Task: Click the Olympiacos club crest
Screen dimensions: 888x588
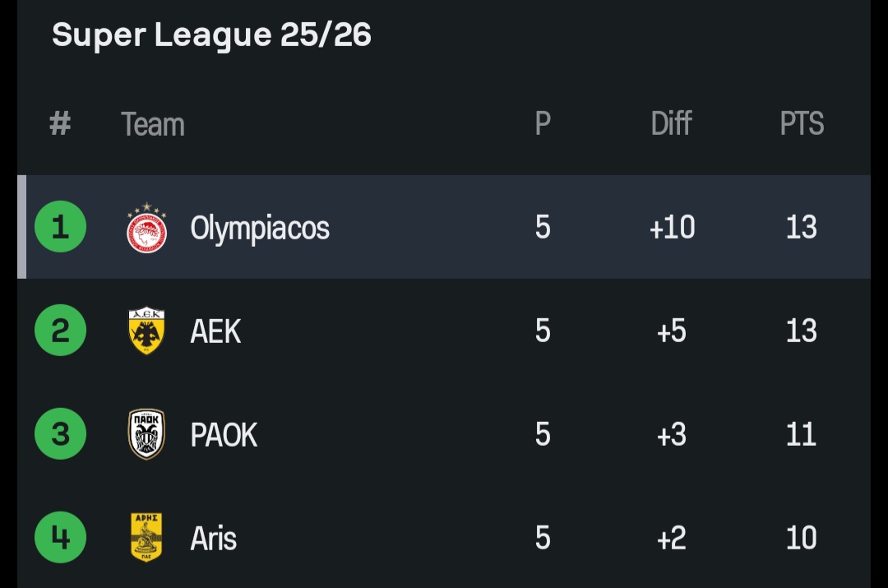Action: pos(147,228)
